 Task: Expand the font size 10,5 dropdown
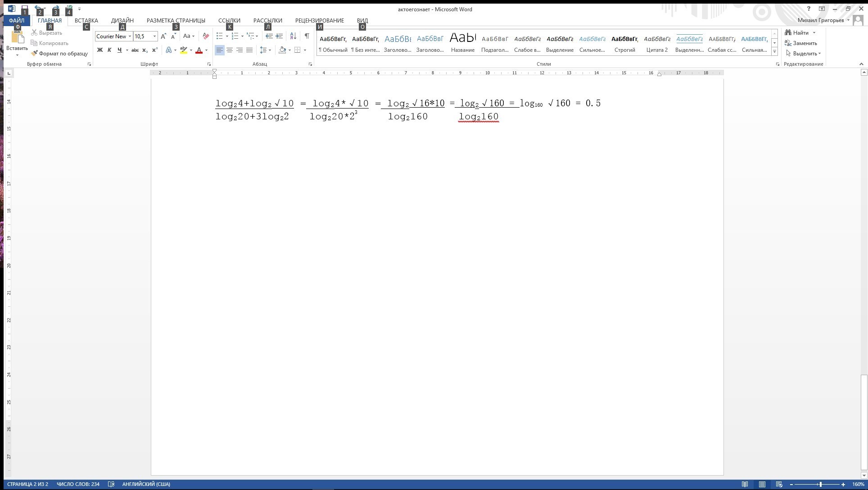pyautogui.click(x=154, y=36)
